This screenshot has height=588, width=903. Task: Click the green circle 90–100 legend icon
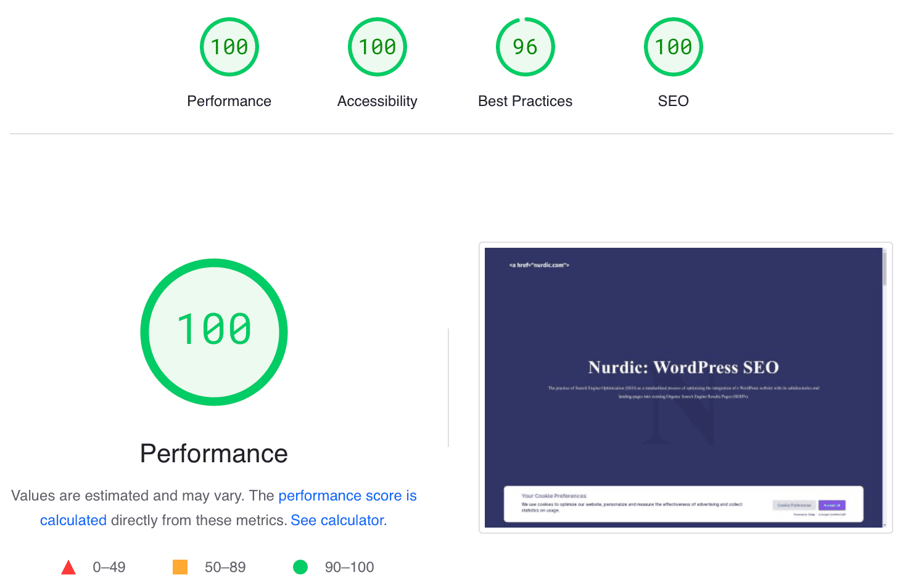click(300, 567)
